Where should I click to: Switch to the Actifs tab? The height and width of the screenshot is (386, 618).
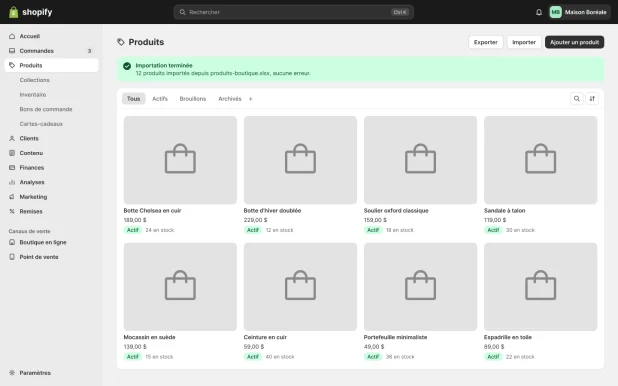(x=160, y=99)
